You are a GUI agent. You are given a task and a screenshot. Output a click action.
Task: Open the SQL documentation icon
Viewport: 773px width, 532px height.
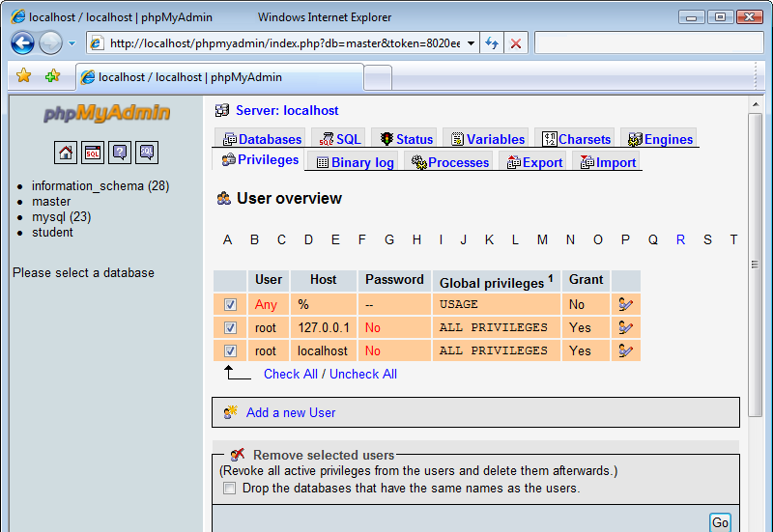[x=147, y=153]
